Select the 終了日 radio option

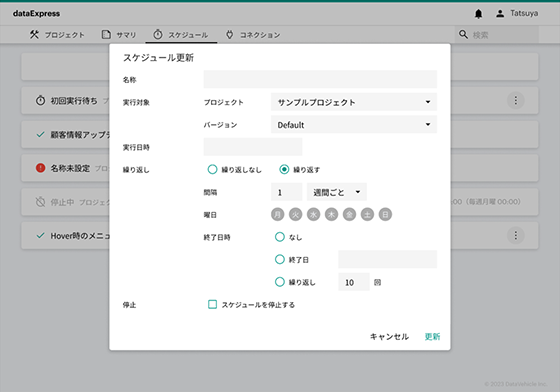pyautogui.click(x=280, y=259)
